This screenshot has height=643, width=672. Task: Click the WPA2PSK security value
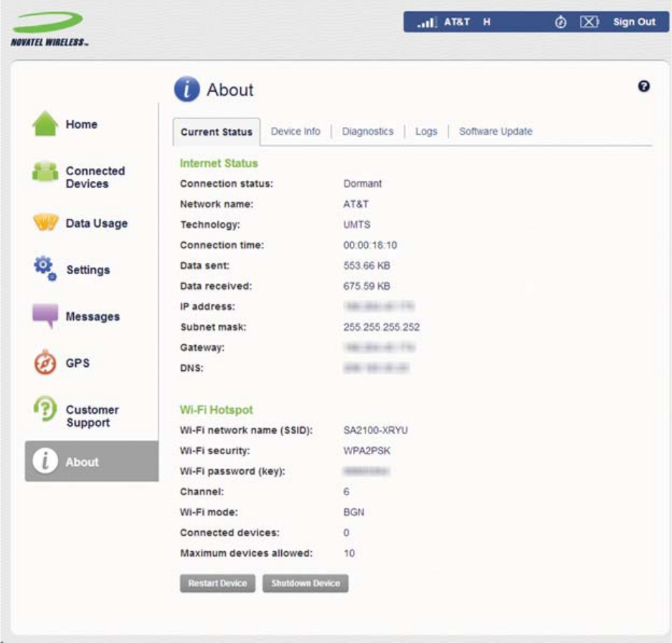coord(367,451)
